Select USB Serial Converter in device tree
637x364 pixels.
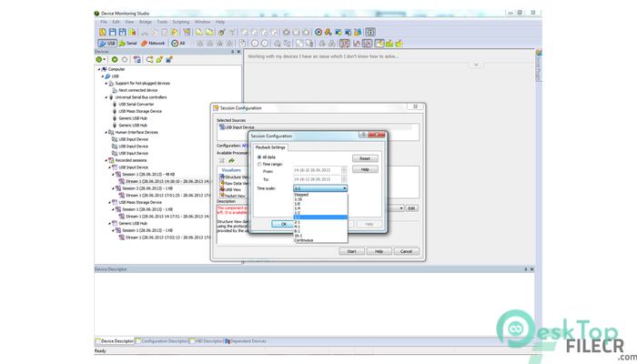136,105
